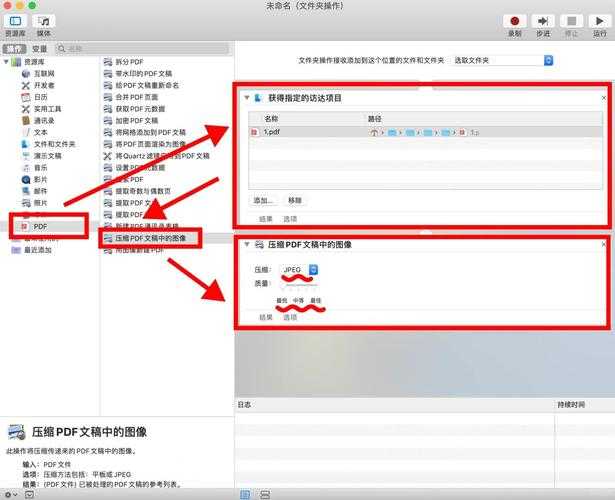Select the 合并 PDF 页面 action
Viewport: 615px width, 500px height.
coord(137,97)
